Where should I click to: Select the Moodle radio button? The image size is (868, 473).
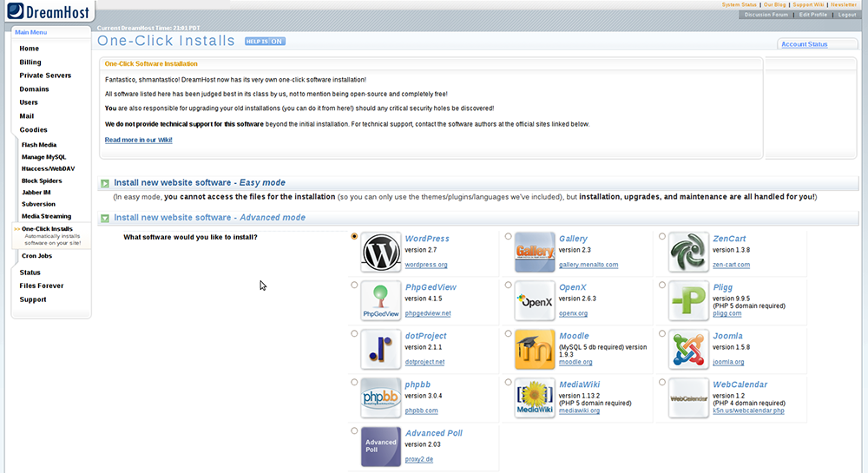click(x=508, y=333)
